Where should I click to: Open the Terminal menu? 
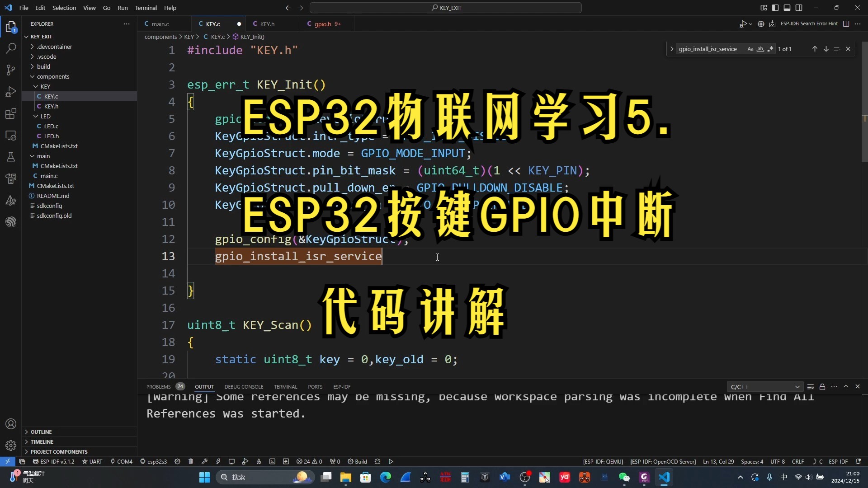tap(146, 8)
